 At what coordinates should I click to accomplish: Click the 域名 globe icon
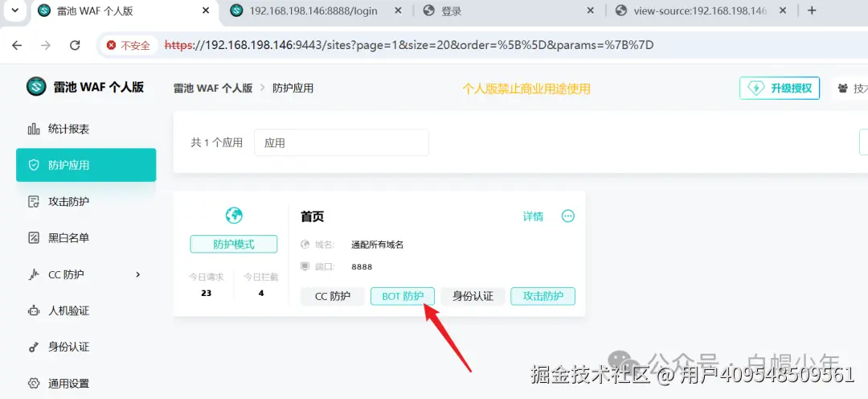pyautogui.click(x=305, y=245)
